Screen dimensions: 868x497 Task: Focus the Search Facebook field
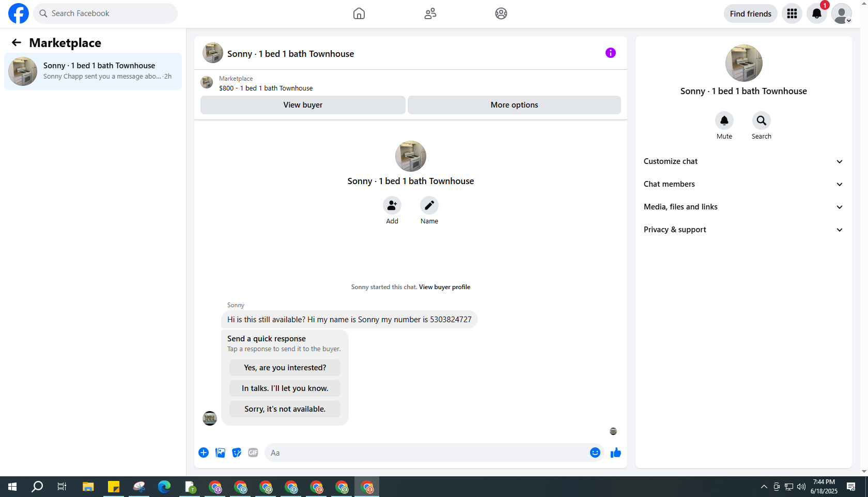point(105,13)
